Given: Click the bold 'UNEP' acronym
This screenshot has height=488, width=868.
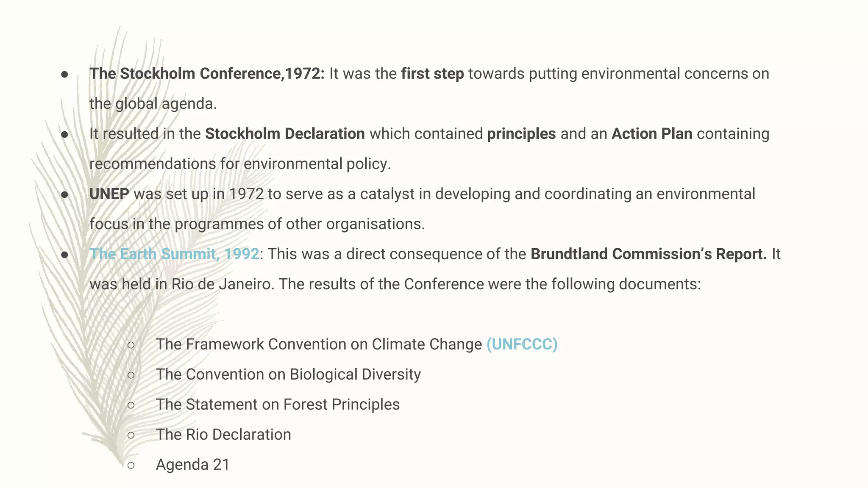Looking at the screenshot, I should click(x=109, y=194).
